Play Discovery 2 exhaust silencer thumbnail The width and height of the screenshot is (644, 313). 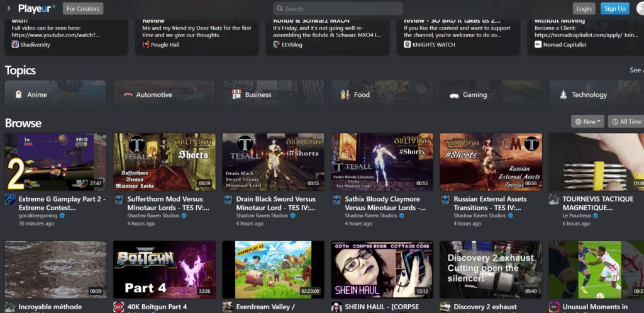(x=491, y=270)
